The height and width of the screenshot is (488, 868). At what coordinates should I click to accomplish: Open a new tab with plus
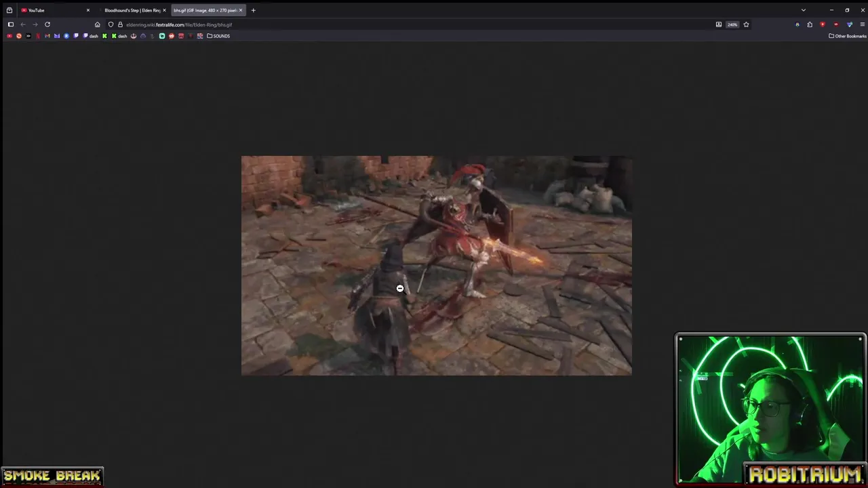click(253, 10)
